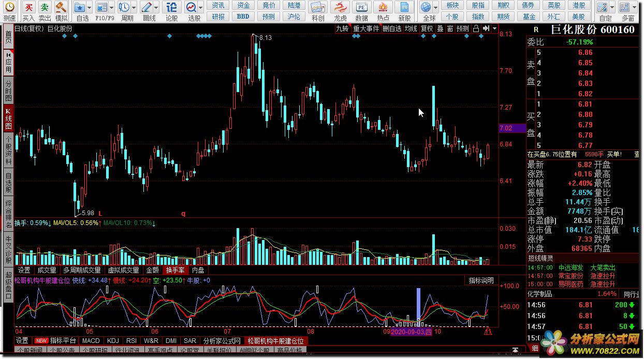Toggle 重大事件 major events markers
Screen dimensions: 644x359
point(366,28)
